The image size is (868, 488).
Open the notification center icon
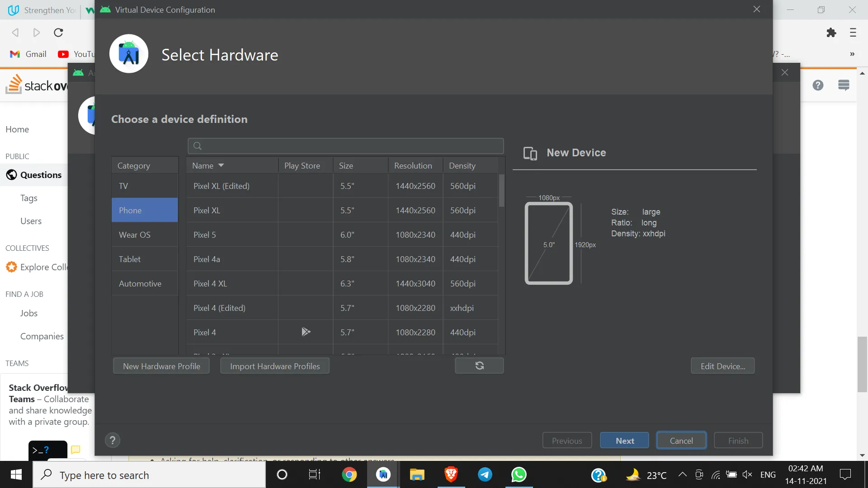845,474
